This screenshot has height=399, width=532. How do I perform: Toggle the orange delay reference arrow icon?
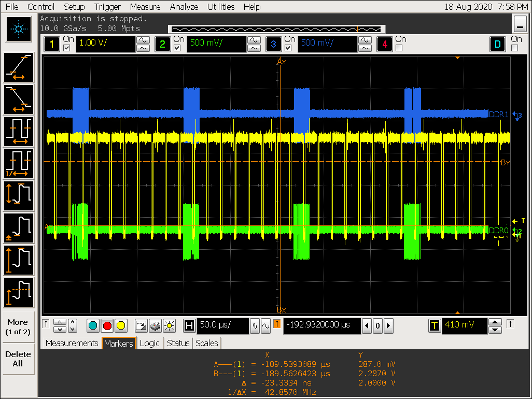277,324
